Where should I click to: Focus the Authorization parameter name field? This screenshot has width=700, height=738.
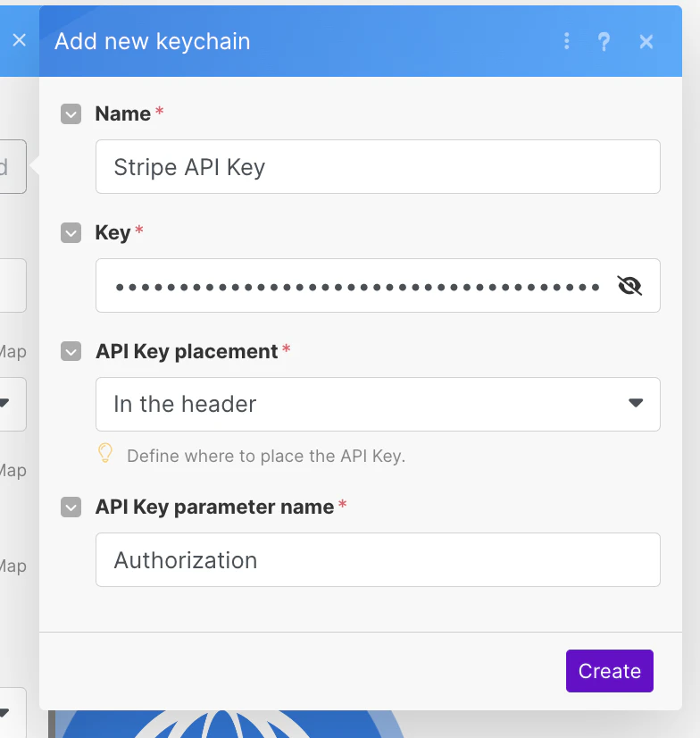click(378, 559)
